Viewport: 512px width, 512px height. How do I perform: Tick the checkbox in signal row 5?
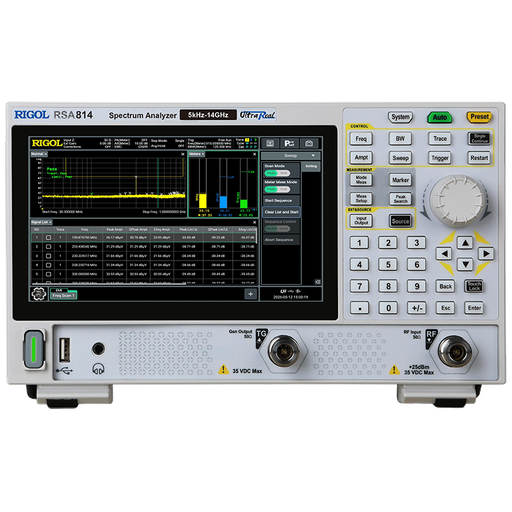point(48,274)
